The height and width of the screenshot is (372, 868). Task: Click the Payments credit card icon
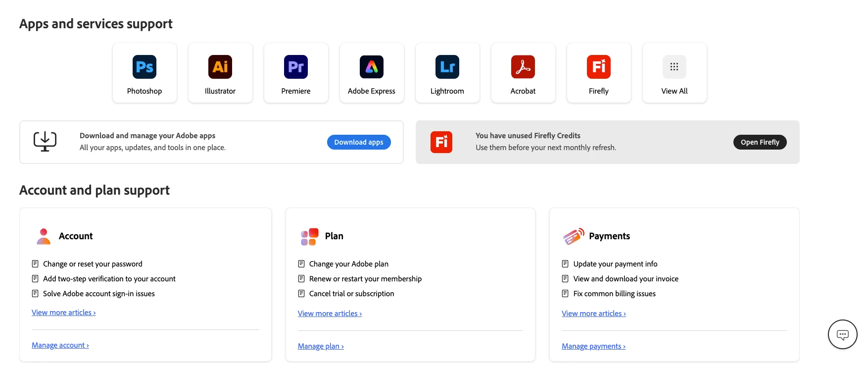click(574, 236)
